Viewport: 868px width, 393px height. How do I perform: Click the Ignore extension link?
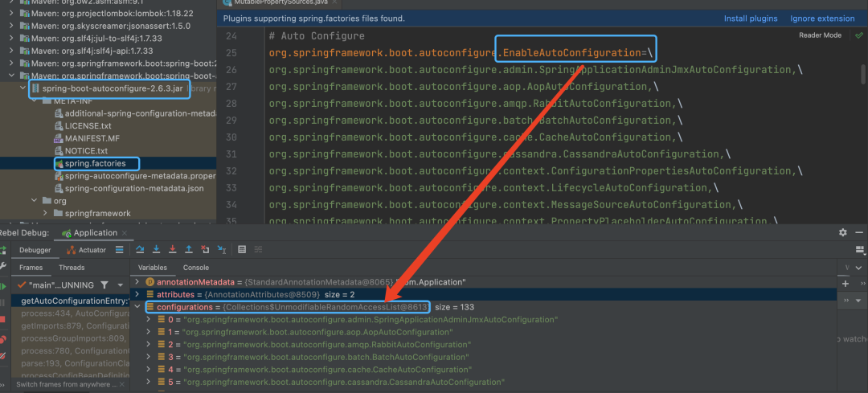[x=822, y=18]
